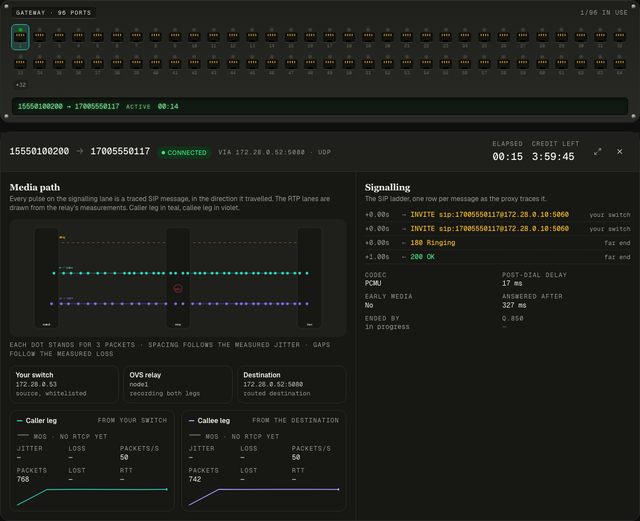The image size is (640, 521).
Task: Select gateway port 33
Action: 20,65
